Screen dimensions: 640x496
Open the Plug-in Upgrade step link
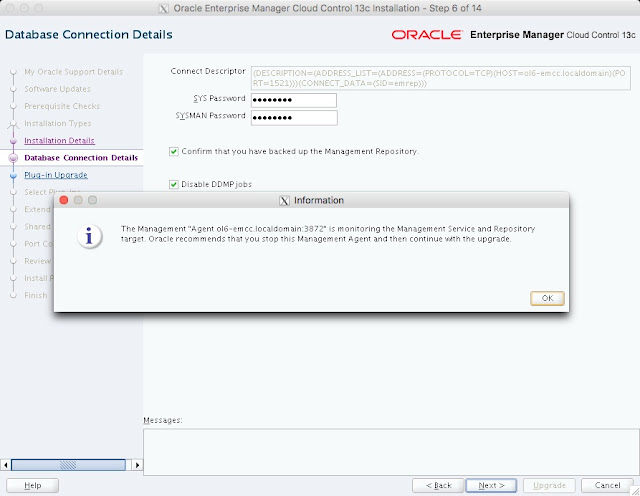coord(56,175)
